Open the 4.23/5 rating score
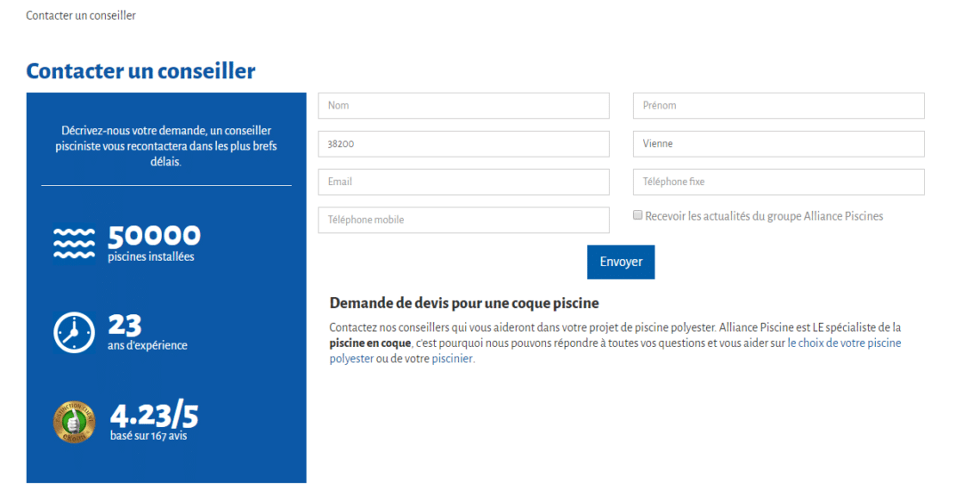 [x=154, y=416]
